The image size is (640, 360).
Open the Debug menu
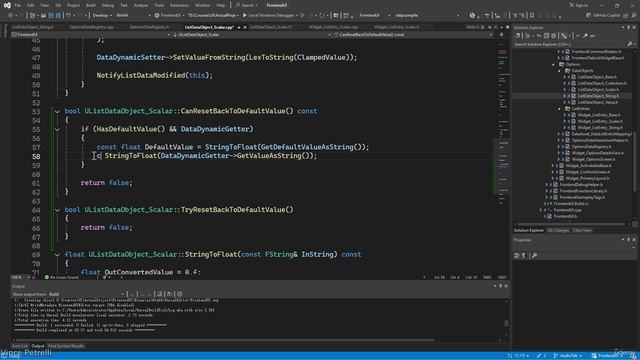point(108,5)
